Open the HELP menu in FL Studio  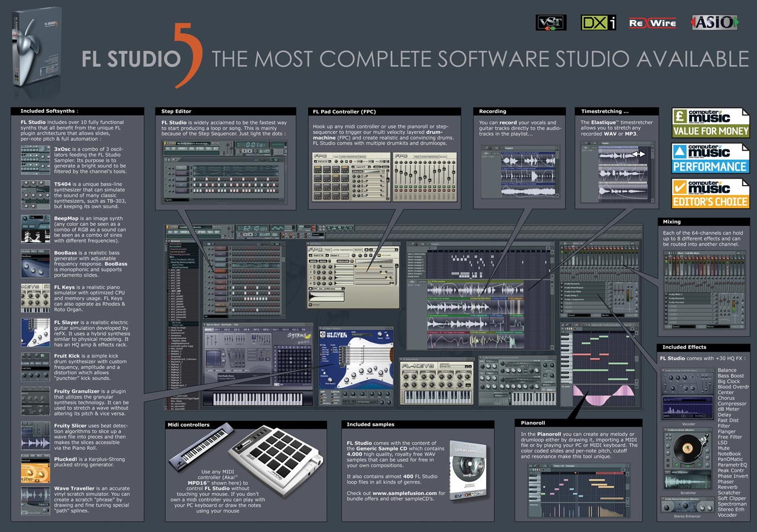[217, 232]
